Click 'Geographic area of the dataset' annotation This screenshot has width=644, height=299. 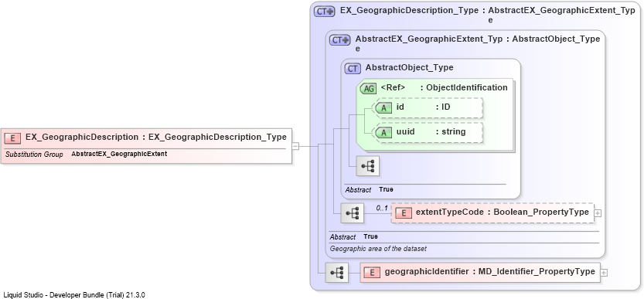pos(378,249)
